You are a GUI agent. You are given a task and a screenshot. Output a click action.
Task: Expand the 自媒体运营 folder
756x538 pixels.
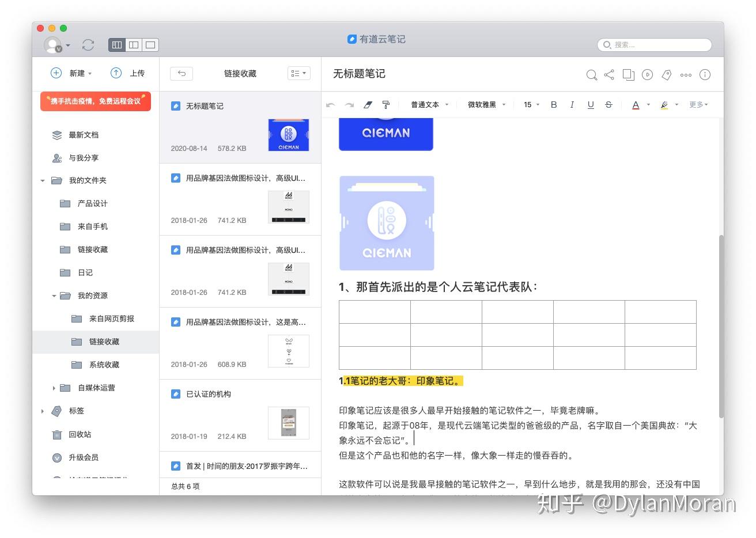click(54, 388)
